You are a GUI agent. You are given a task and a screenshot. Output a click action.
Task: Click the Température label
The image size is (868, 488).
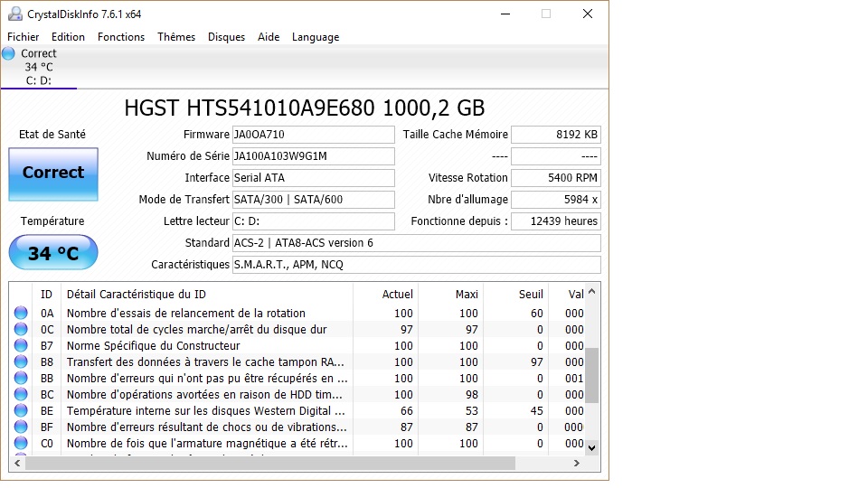click(52, 221)
